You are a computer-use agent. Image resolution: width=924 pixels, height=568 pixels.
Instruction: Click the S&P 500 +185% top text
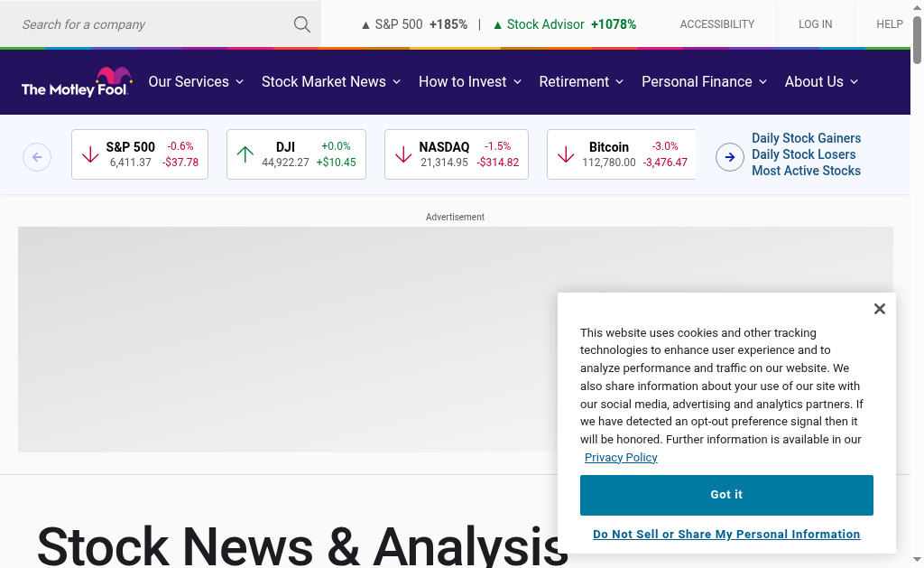pyautogui.click(x=414, y=24)
